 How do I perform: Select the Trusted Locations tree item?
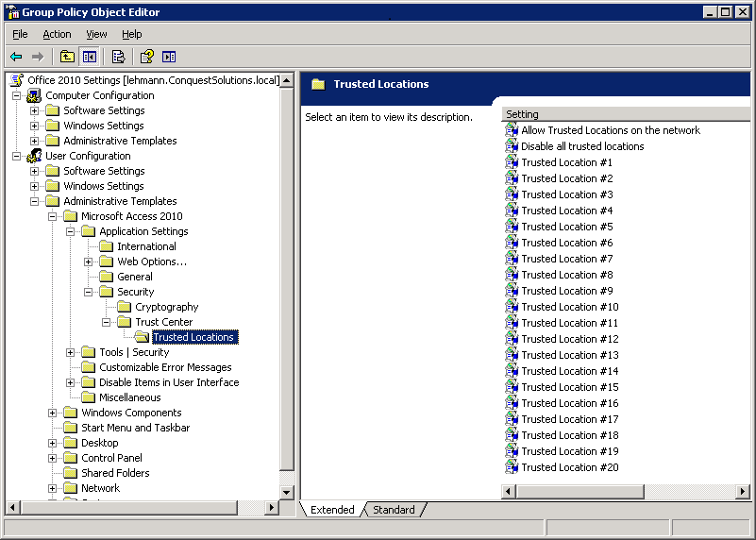point(193,337)
